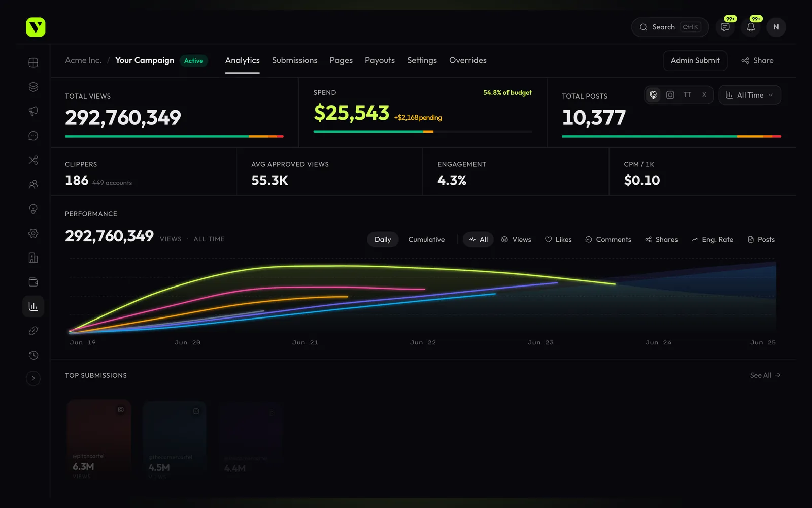Open the wallet sidebar icon
This screenshot has width=812, height=508.
33,282
